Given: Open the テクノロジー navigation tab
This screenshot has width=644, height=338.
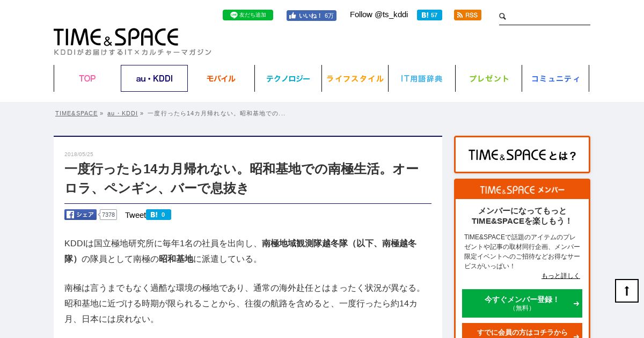Looking at the screenshot, I should 288,78.
